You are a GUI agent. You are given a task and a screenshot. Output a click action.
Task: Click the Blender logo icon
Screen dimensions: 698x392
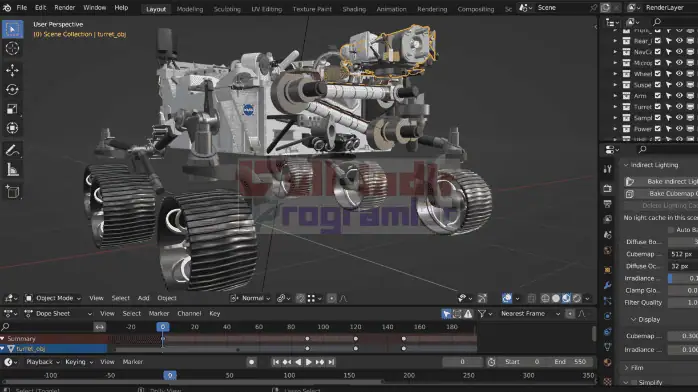(7, 8)
